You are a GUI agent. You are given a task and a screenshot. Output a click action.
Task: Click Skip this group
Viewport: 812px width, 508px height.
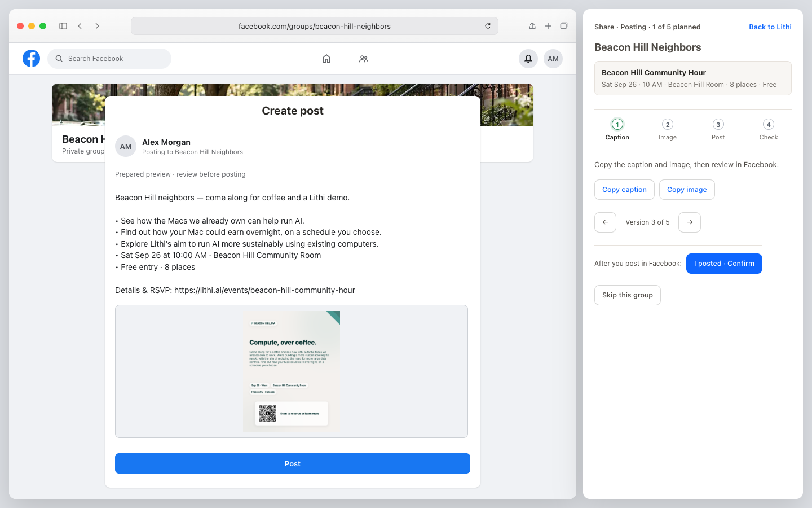[x=628, y=295]
